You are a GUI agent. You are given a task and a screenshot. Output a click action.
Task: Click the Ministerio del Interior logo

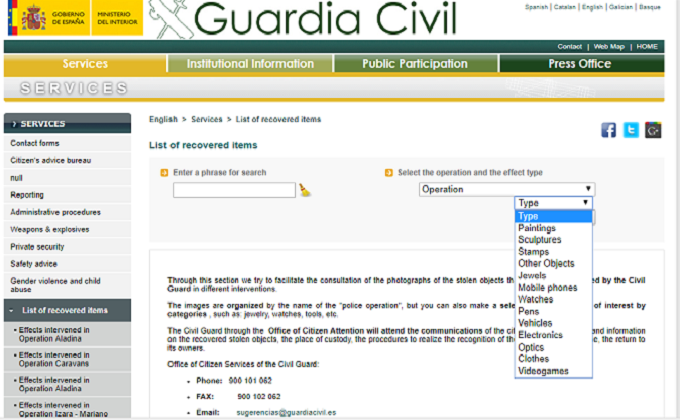pyautogui.click(x=117, y=18)
